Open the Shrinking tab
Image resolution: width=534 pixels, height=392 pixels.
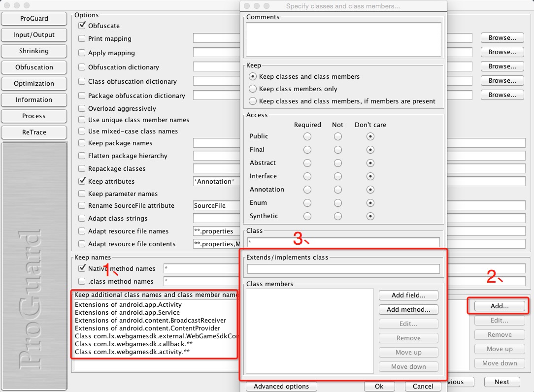(x=33, y=51)
